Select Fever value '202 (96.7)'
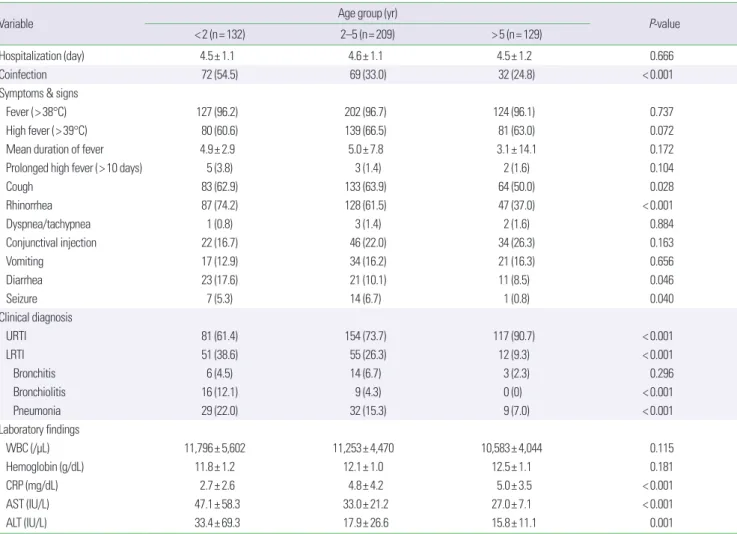The width and height of the screenshot is (737, 534). point(365,112)
